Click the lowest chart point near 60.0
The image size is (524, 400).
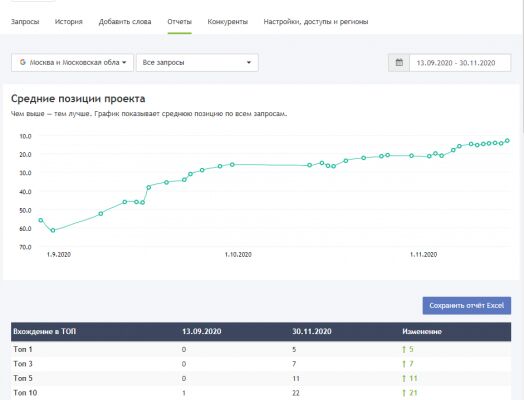tap(53, 230)
